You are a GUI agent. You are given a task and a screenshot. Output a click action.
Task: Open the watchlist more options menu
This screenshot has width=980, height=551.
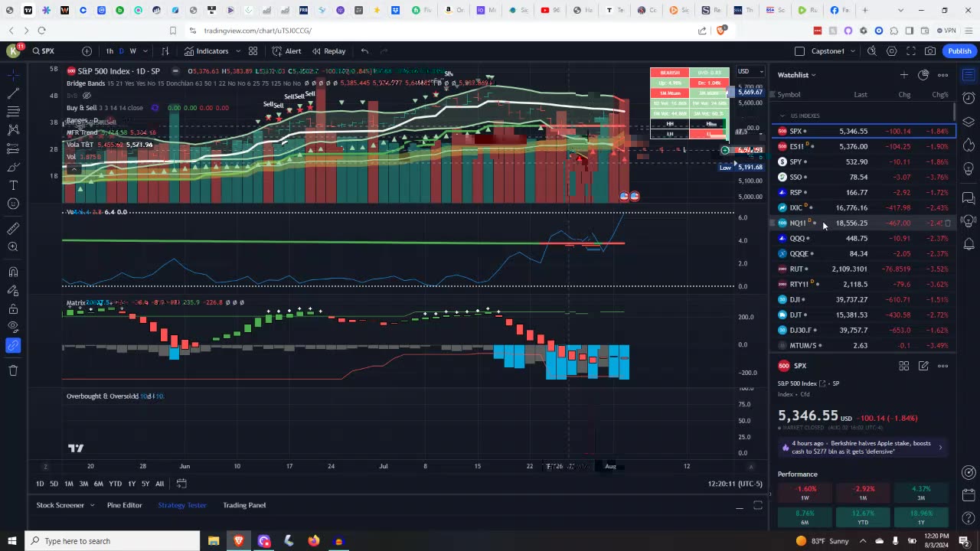point(942,75)
